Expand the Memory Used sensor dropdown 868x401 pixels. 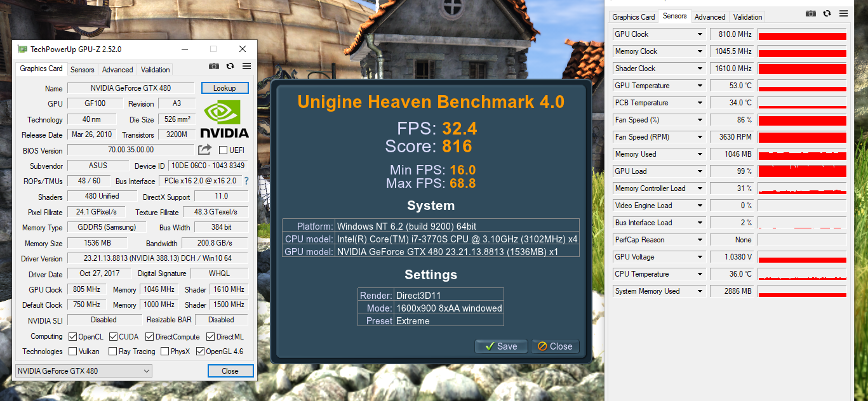[x=700, y=154]
